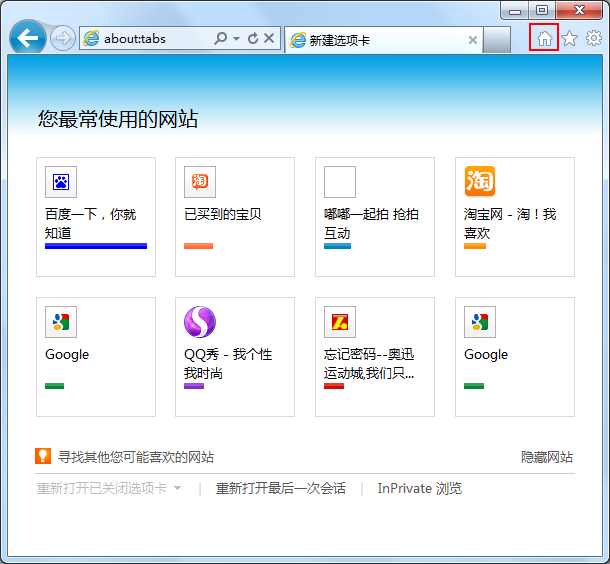Open the last Google tile text
This screenshot has height=564, width=610.
coord(486,354)
